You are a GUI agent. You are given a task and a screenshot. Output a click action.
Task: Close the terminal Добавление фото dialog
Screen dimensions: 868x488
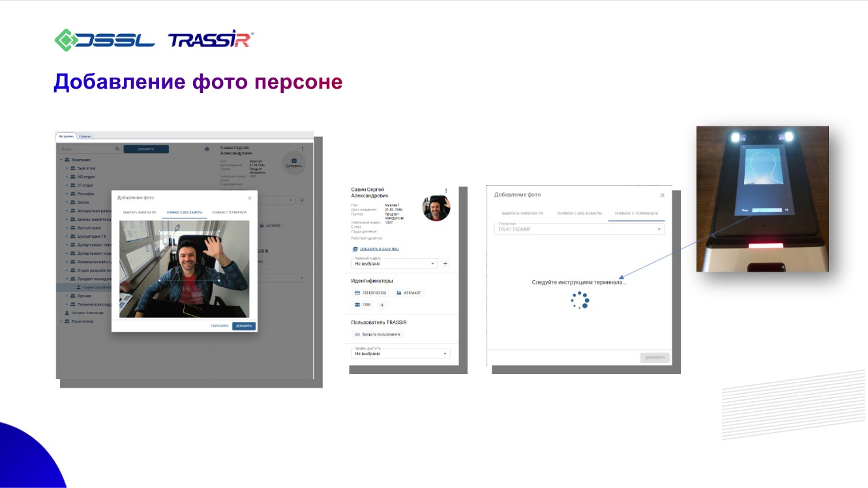pyautogui.click(x=663, y=195)
